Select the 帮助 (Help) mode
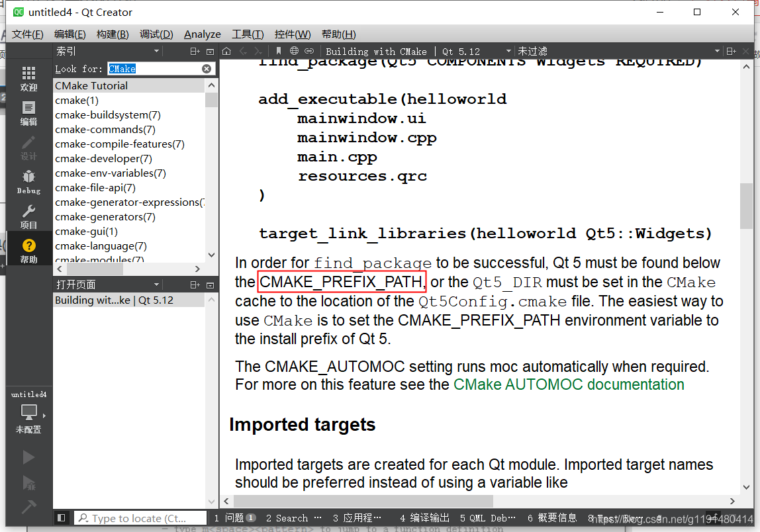The image size is (760, 532). 28,251
